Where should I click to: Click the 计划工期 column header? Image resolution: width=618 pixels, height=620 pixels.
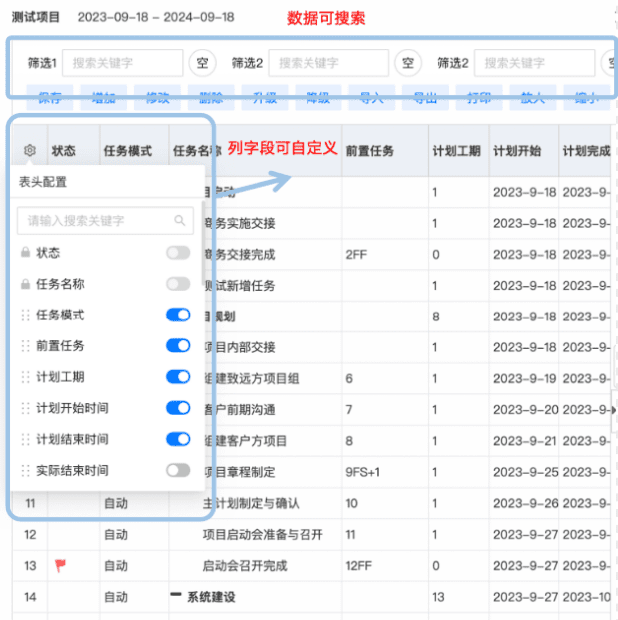(x=459, y=151)
